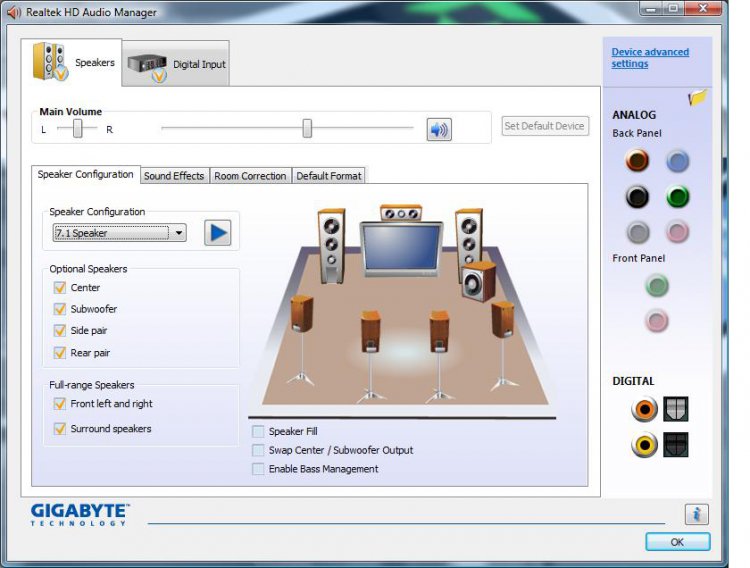Click the gray back panel audio jack
The width and height of the screenshot is (750, 568).
click(638, 233)
